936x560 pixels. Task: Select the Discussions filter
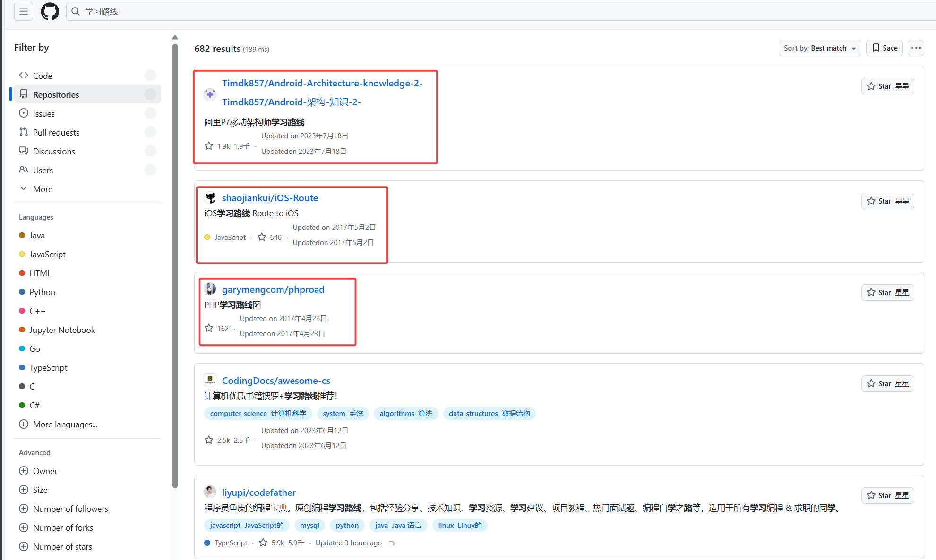click(x=53, y=152)
